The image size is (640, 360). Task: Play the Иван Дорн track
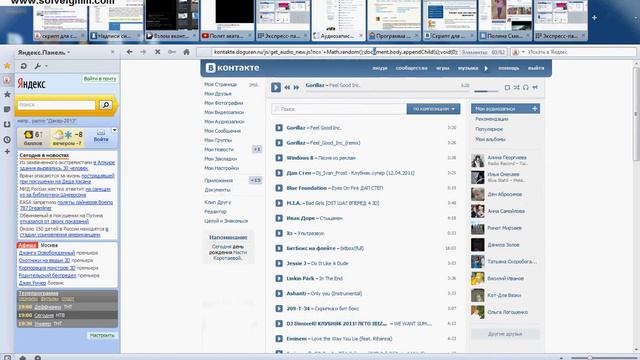pyautogui.click(x=279, y=218)
